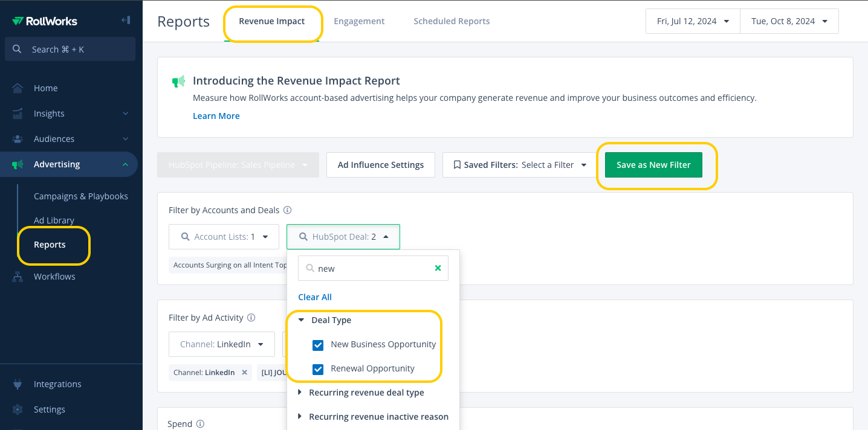Remove the Channel: LinkedIn filter chip
Image resolution: width=868 pixels, height=430 pixels.
[245, 373]
